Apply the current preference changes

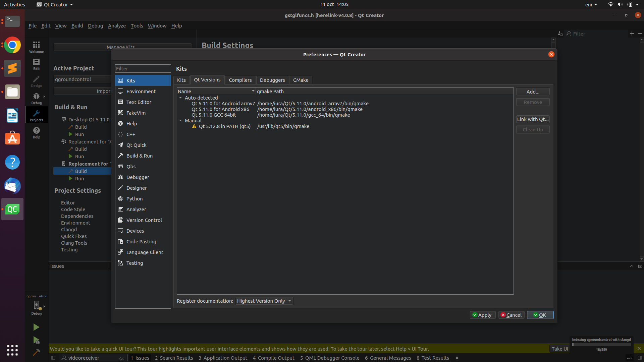point(482,315)
